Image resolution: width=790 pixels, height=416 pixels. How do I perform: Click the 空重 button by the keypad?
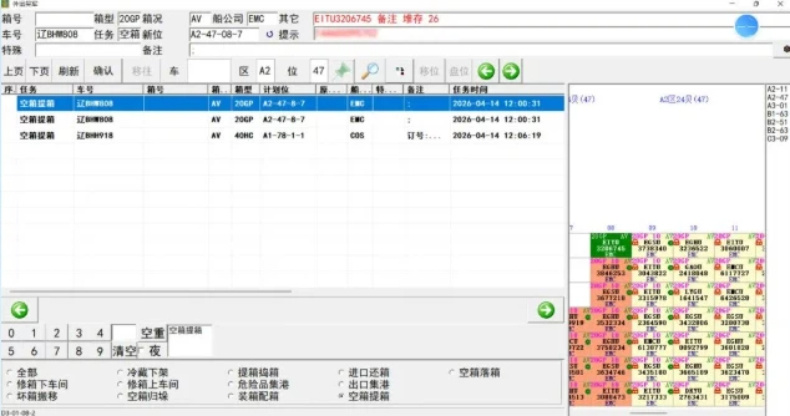(152, 333)
